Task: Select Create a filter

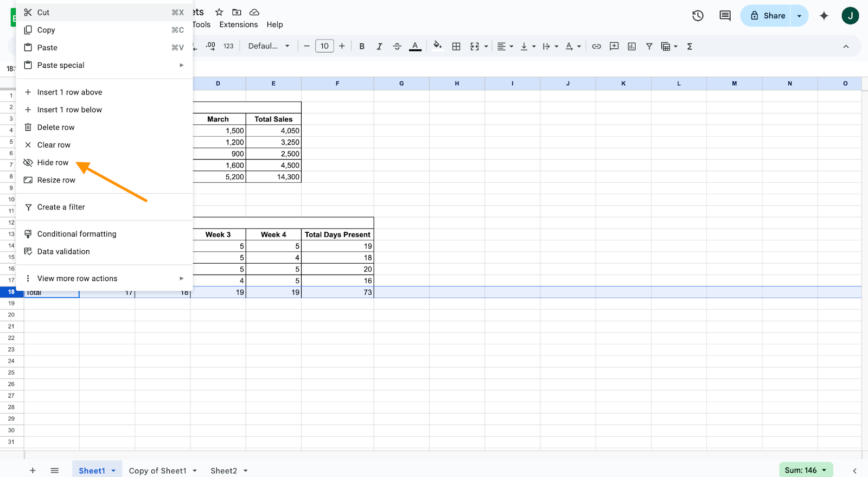Action: pos(104,207)
